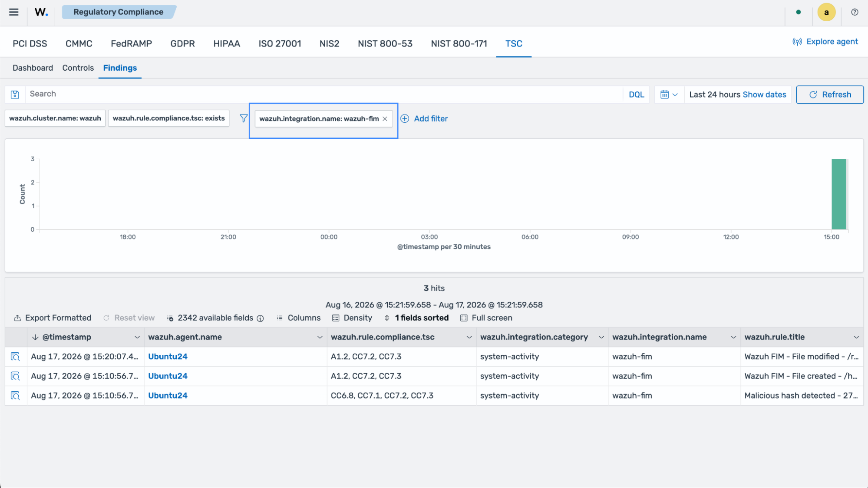Click the wazuh.rule.compliance.tsc: exists filter
The image size is (868, 488).
tap(169, 118)
